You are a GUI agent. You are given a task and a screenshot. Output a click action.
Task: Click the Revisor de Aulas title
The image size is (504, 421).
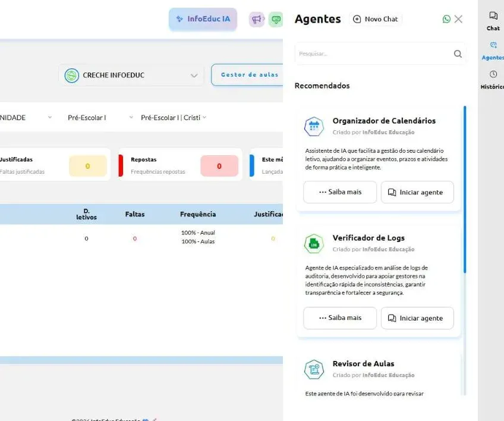coord(364,364)
